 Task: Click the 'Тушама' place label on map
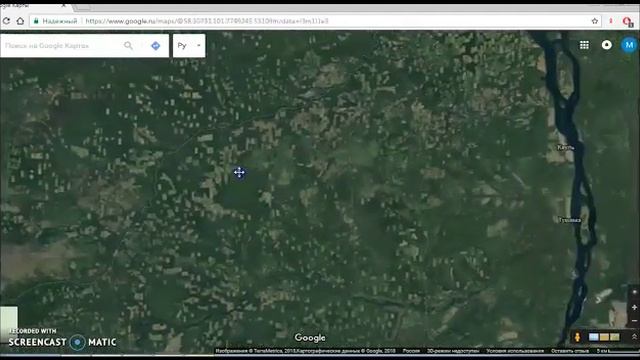point(569,220)
